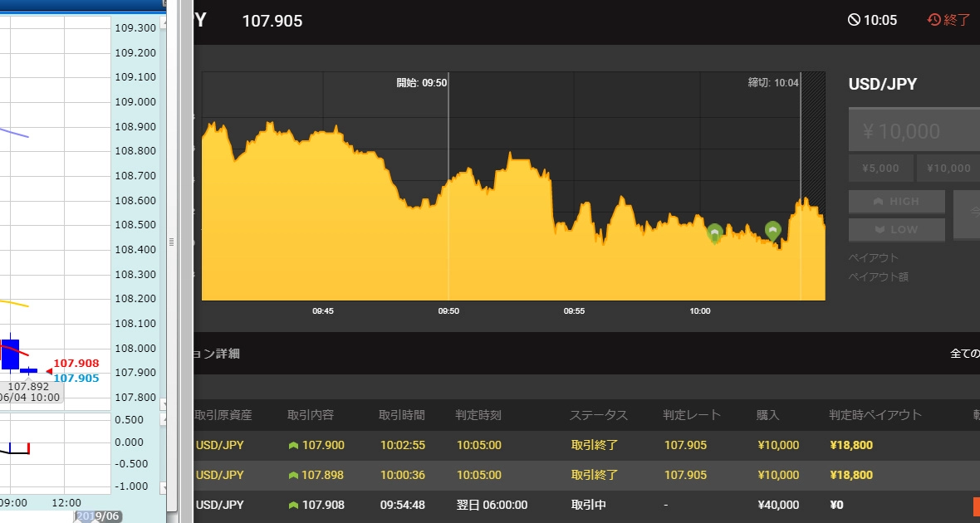Click the 終了 history clock icon
Viewport: 980px width, 523px height.
[x=934, y=20]
